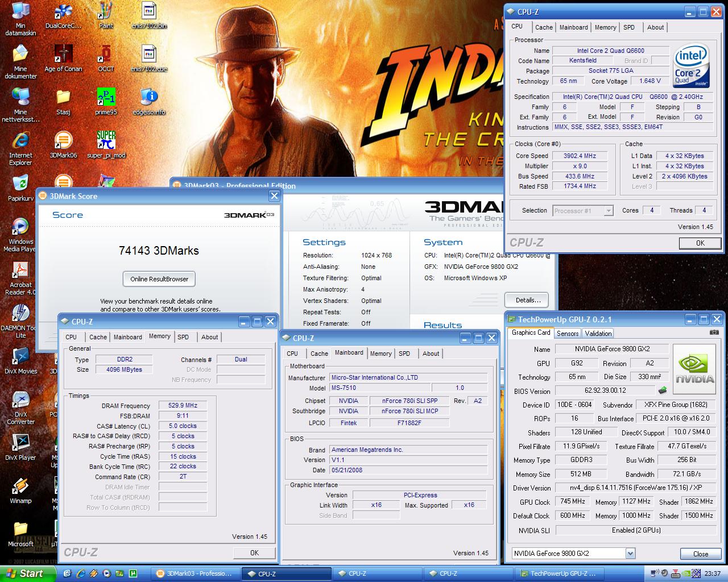Click the GPU-Z screenshot camera icon
The height and width of the screenshot is (582, 728).
pos(714,333)
